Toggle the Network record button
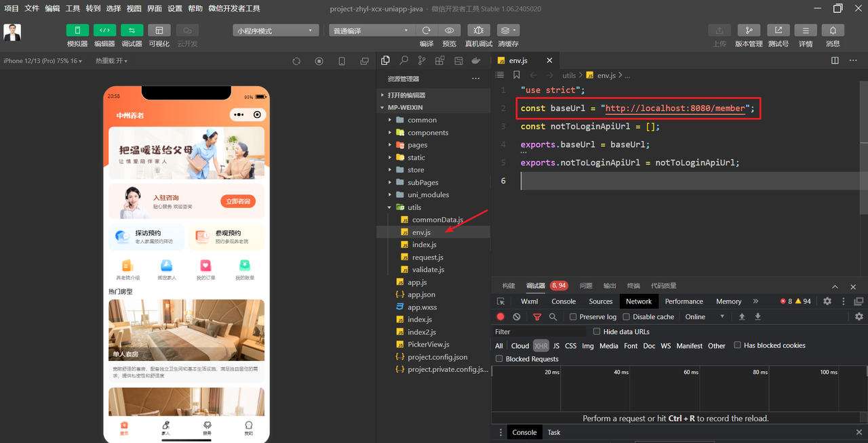Image resolution: width=868 pixels, height=443 pixels. [x=500, y=316]
